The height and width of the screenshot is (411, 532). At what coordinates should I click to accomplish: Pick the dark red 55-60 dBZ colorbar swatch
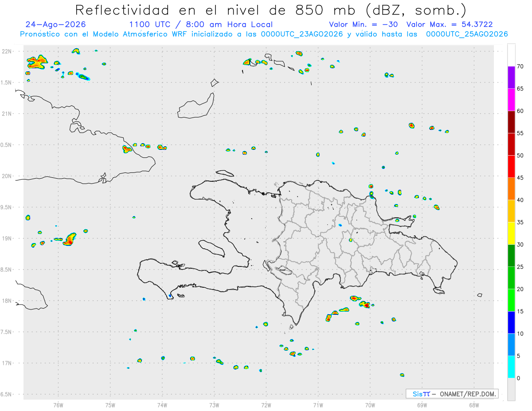pyautogui.click(x=511, y=122)
